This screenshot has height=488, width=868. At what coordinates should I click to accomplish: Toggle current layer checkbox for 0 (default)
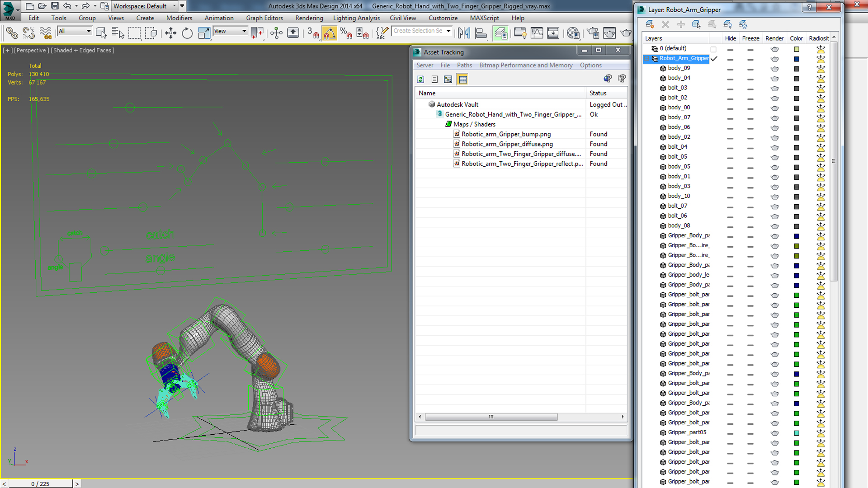point(713,49)
